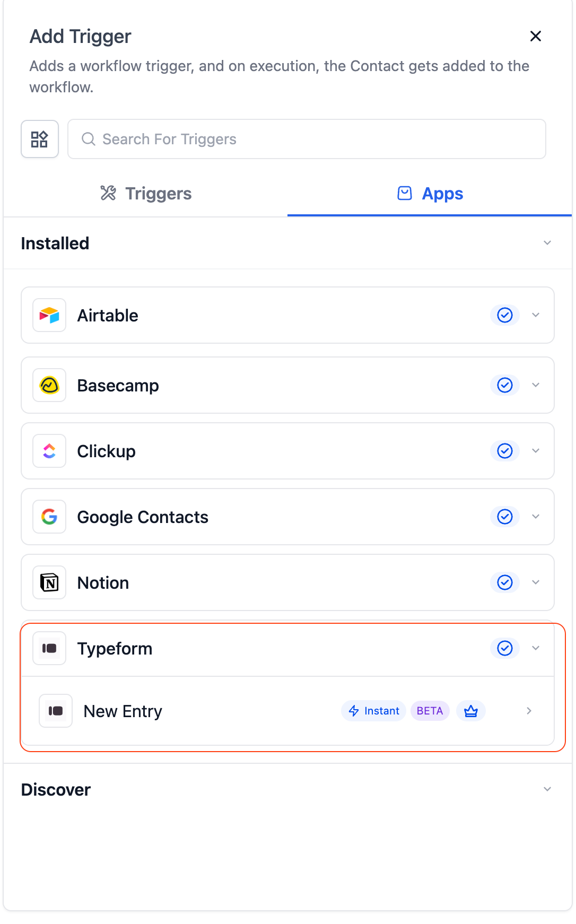Click the Google Contacts icon
The width and height of the screenshot is (576, 924).
(49, 517)
